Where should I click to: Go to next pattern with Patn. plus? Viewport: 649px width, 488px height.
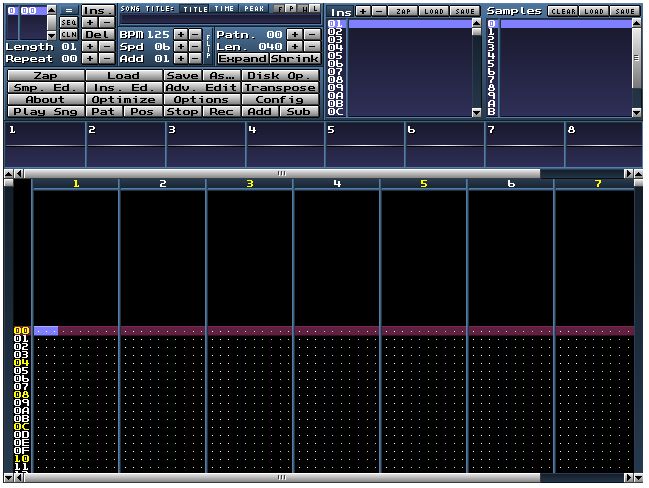294,34
